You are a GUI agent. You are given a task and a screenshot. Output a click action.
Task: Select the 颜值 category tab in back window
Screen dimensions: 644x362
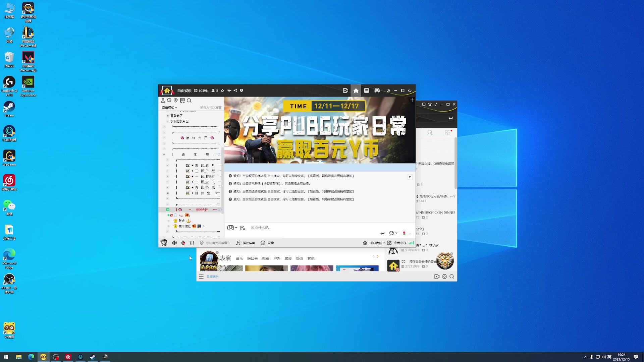tap(300, 258)
